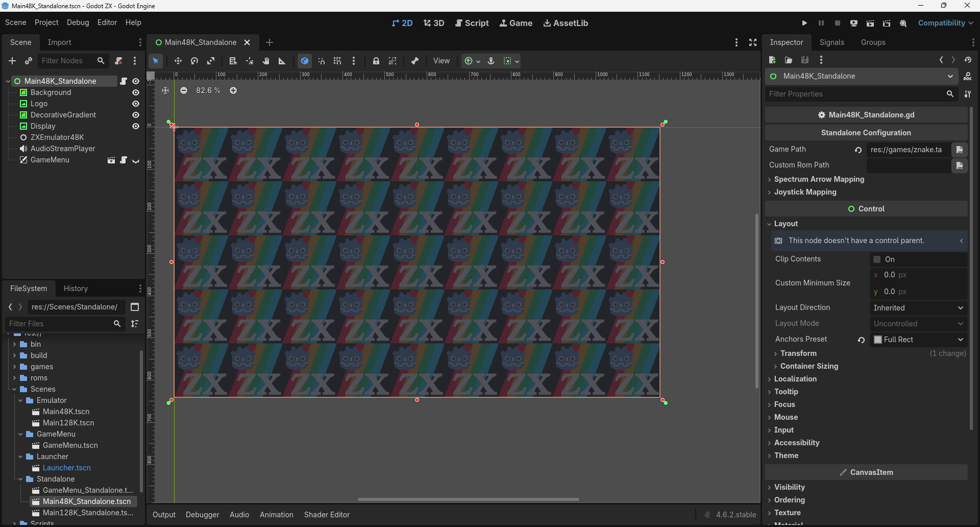
Task: Hide the DecorativeGradient node
Action: (x=136, y=115)
